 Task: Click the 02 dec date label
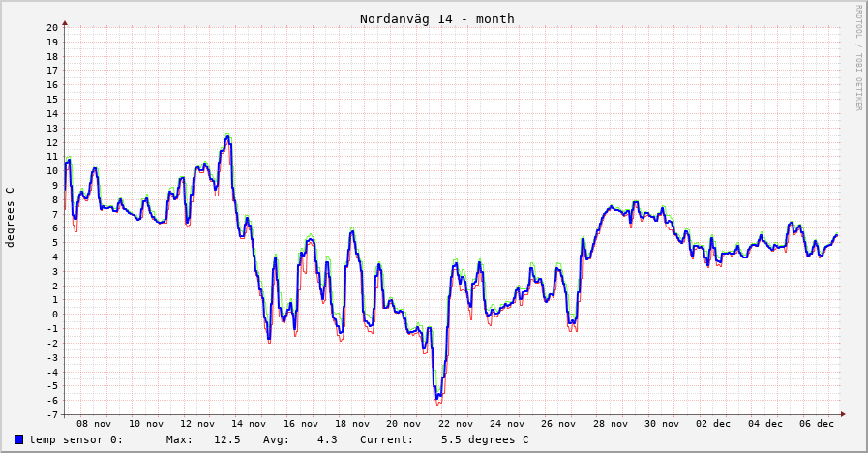coord(714,424)
